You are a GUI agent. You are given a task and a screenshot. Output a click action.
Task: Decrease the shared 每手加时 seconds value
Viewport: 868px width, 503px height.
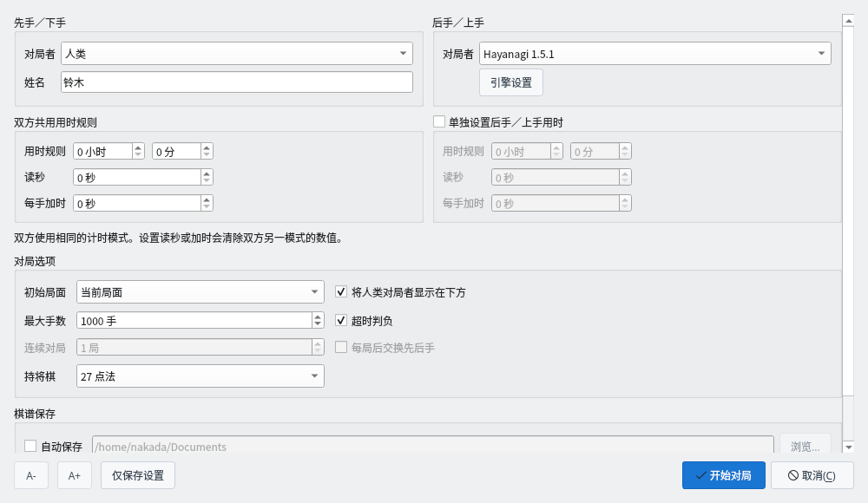pos(207,207)
